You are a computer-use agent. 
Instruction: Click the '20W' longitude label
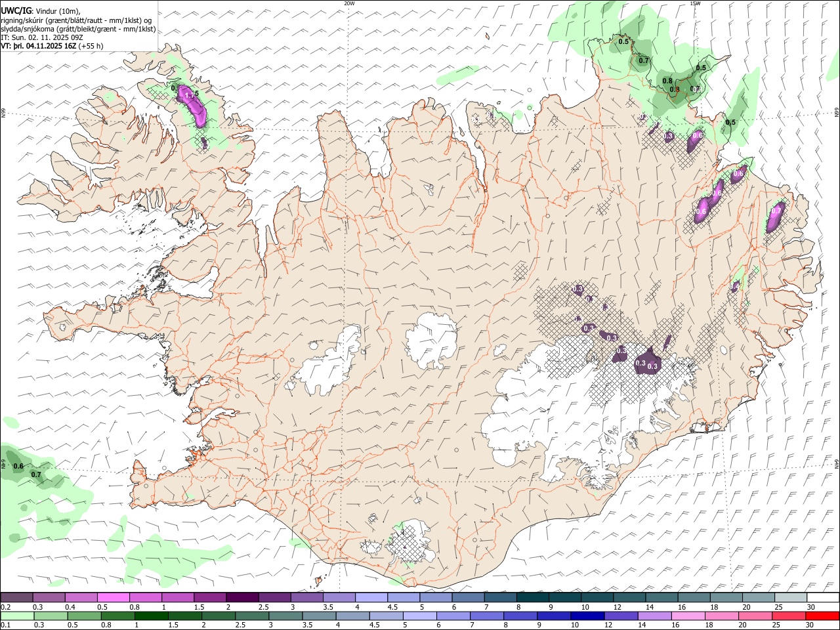[x=349, y=3]
